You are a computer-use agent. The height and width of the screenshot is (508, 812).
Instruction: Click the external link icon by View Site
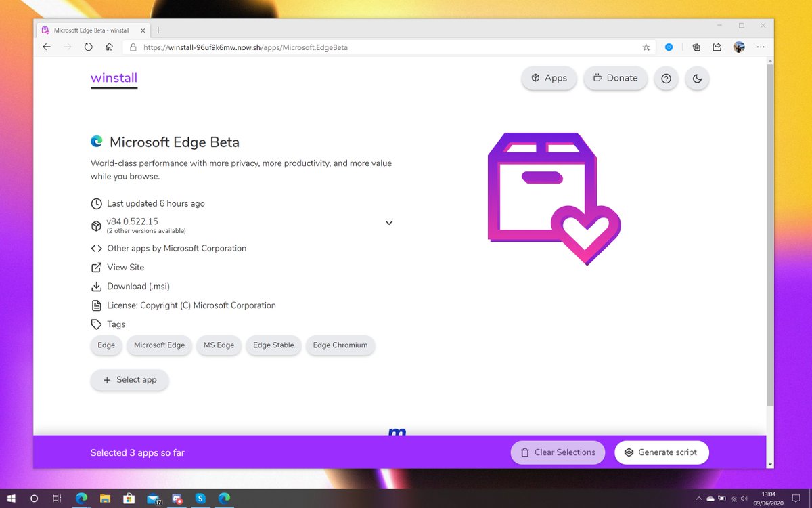(97, 267)
